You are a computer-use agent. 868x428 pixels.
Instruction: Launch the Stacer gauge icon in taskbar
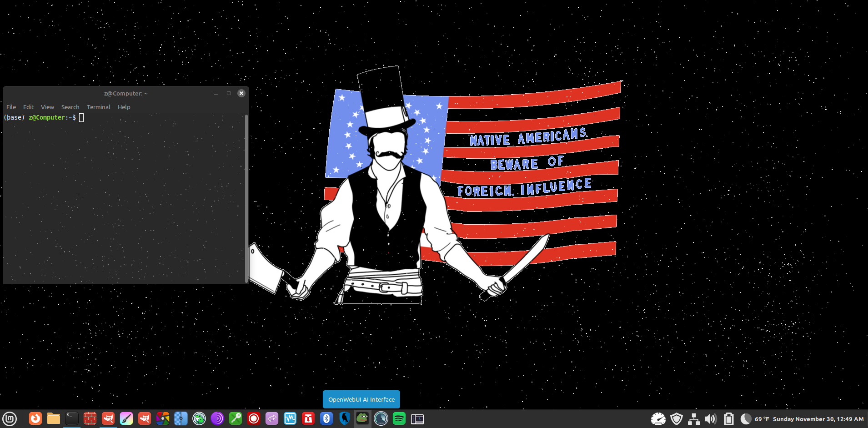coord(381,418)
